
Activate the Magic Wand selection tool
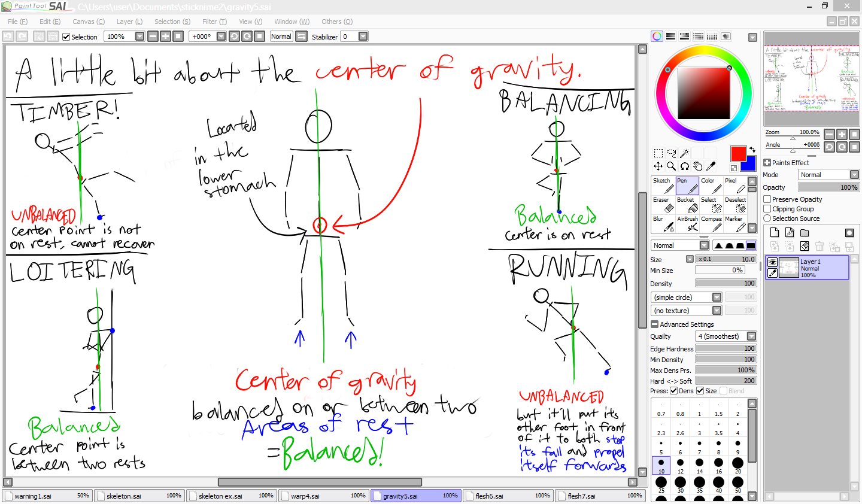coord(684,153)
